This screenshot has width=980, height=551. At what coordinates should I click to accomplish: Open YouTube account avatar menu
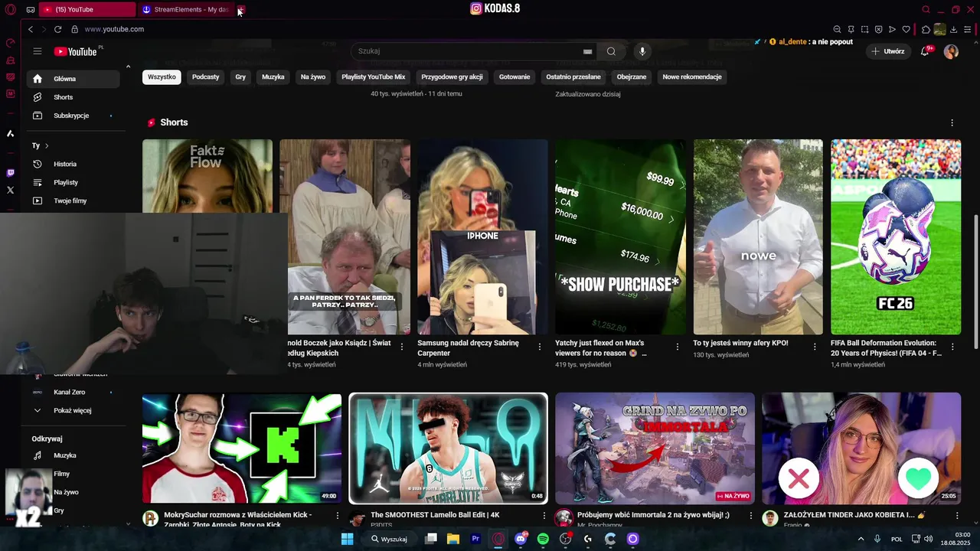pos(951,51)
